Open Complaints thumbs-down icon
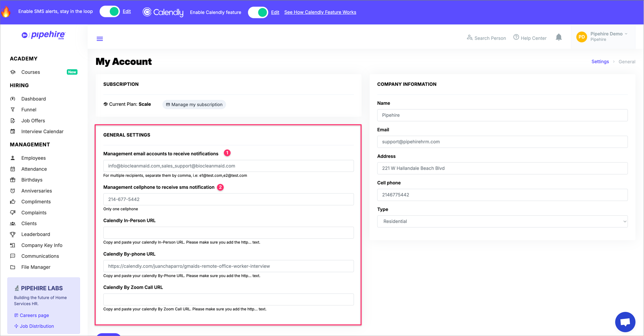The height and width of the screenshot is (336, 644). (13, 212)
